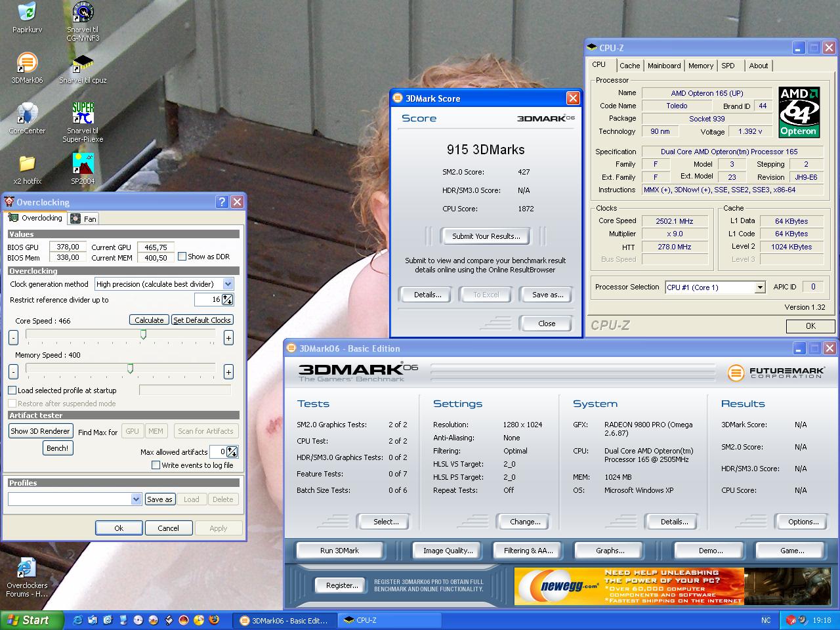Open the Overclockers Forums desktop shortcut
840x630 pixels.
27,568
